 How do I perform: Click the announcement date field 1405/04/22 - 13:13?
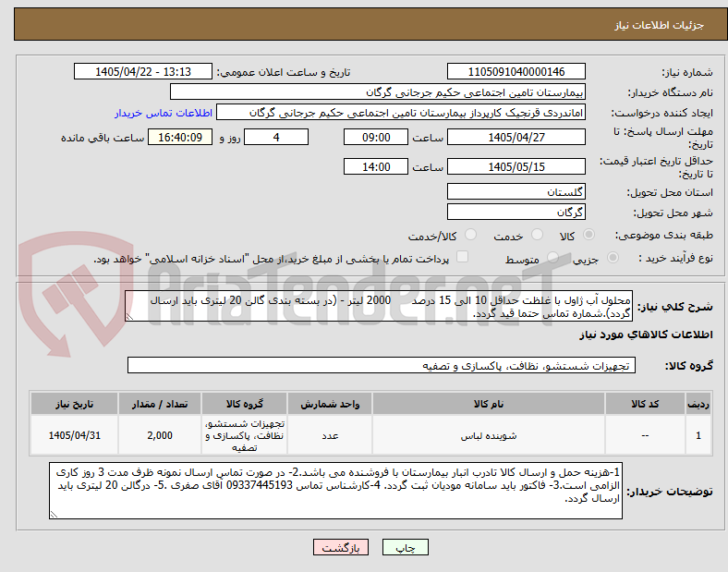click(143, 72)
